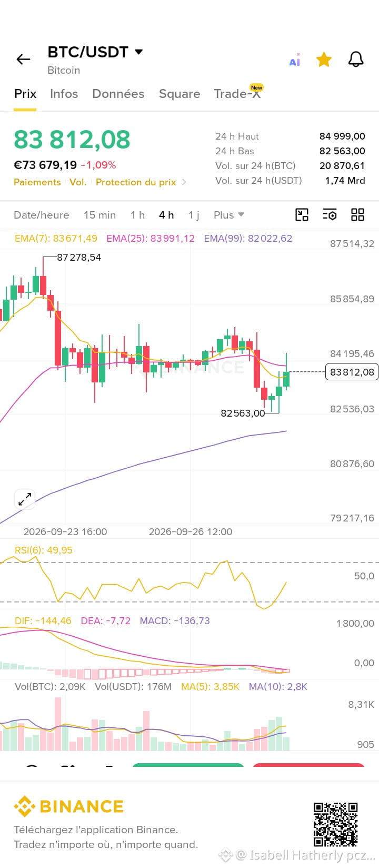Screen dimensions: 379x868
Task: Open price alert bell icon
Action: click(356, 60)
